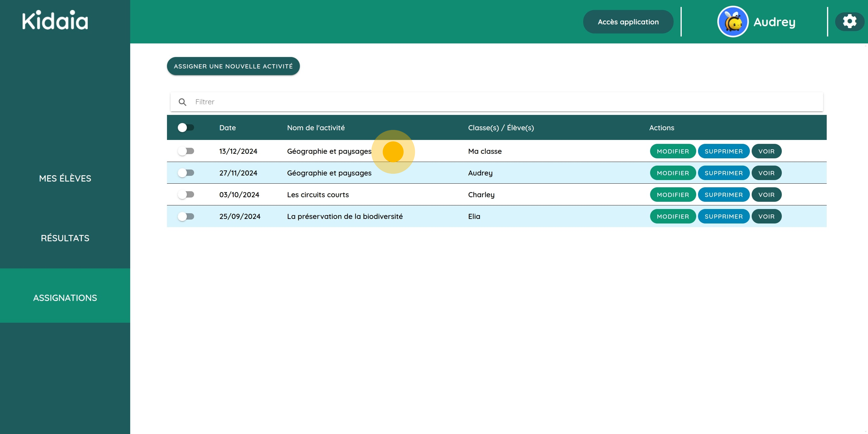The width and height of the screenshot is (868, 434).
Task: Enable the toggle for Charley's activity row
Action: coord(186,195)
